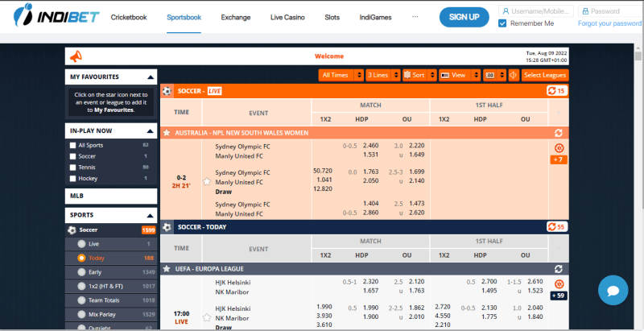The width and height of the screenshot is (644, 331).
Task: Refresh the NPL New South Wales Women league
Action: [x=558, y=133]
